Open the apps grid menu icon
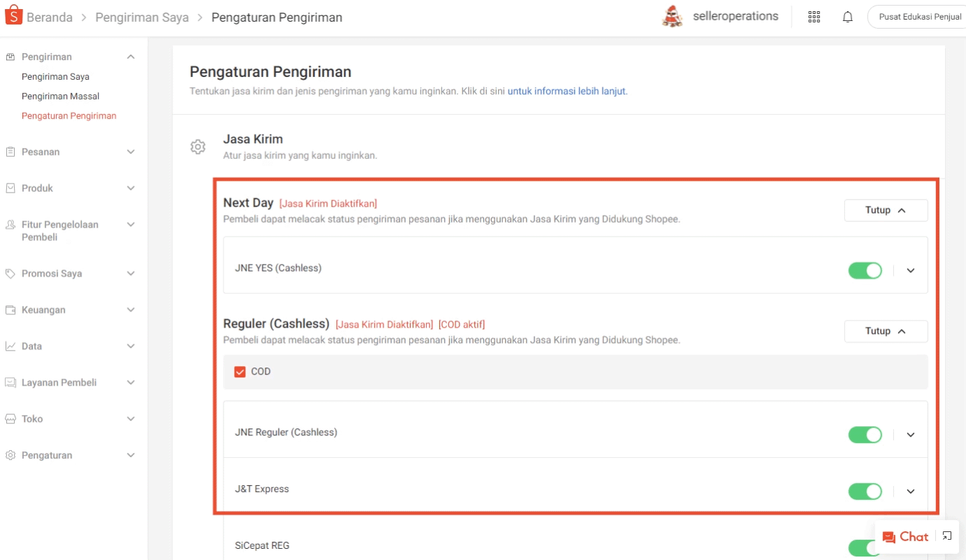966x560 pixels. pos(814,17)
